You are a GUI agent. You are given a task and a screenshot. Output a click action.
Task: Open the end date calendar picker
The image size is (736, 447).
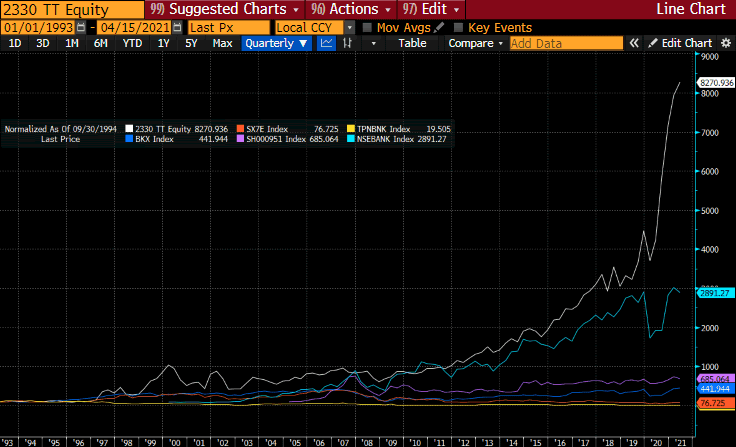[x=177, y=28]
